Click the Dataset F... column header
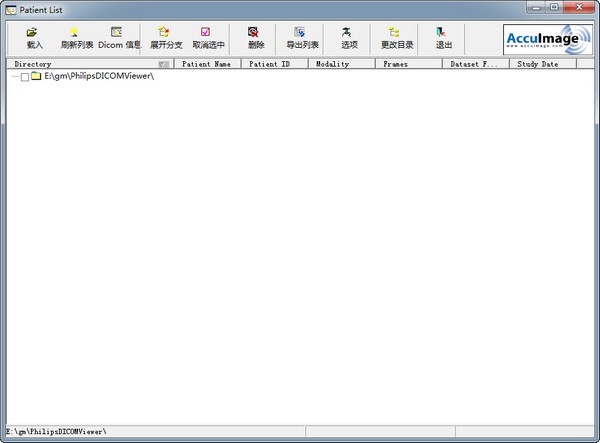 [476, 64]
